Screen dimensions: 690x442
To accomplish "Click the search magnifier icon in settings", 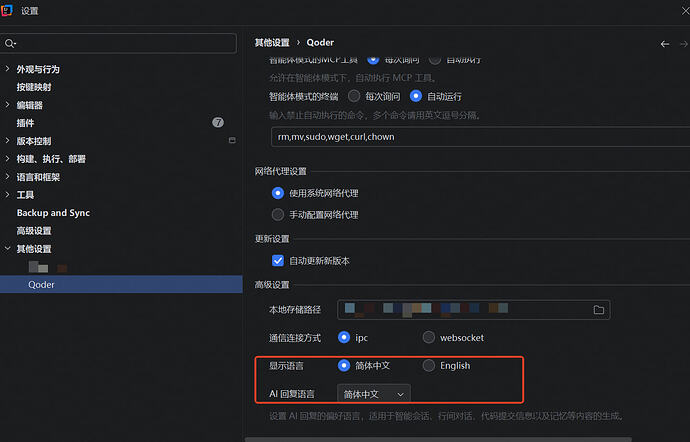I will pos(10,43).
